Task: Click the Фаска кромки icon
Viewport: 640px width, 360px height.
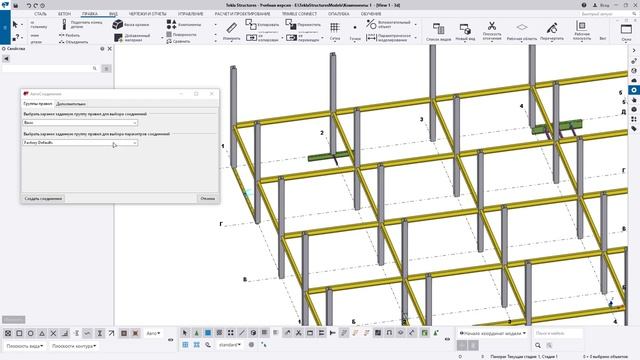Action: 118,24
